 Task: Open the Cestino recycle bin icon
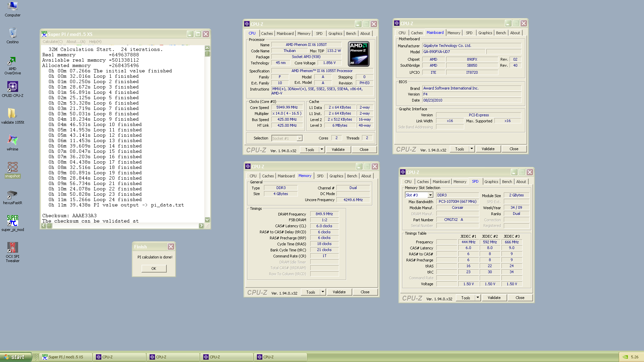coord(12,36)
